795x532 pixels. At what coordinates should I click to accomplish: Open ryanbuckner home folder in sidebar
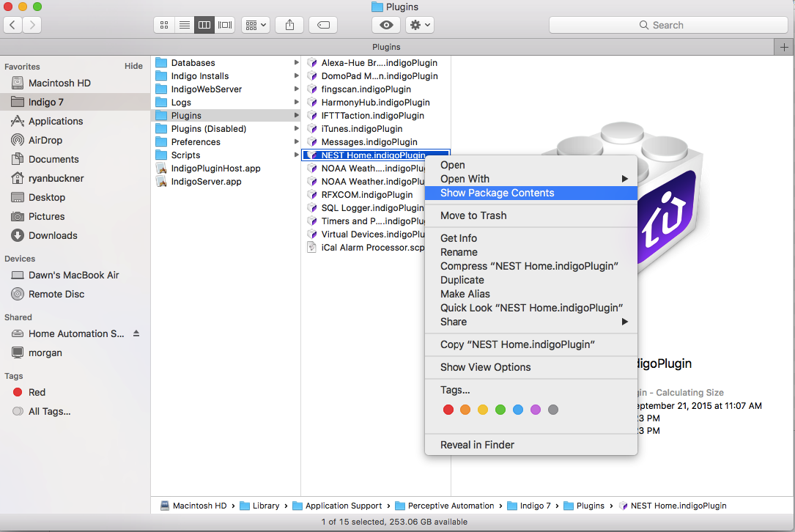coord(75,178)
